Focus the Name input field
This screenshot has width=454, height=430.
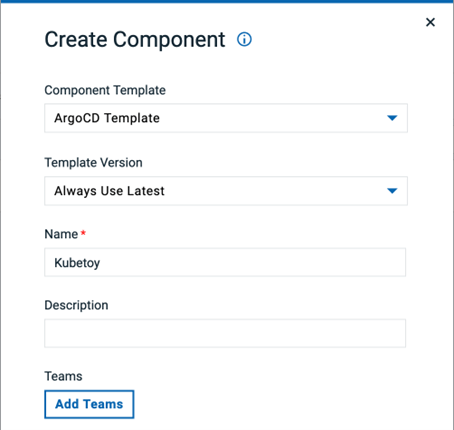[x=225, y=262]
